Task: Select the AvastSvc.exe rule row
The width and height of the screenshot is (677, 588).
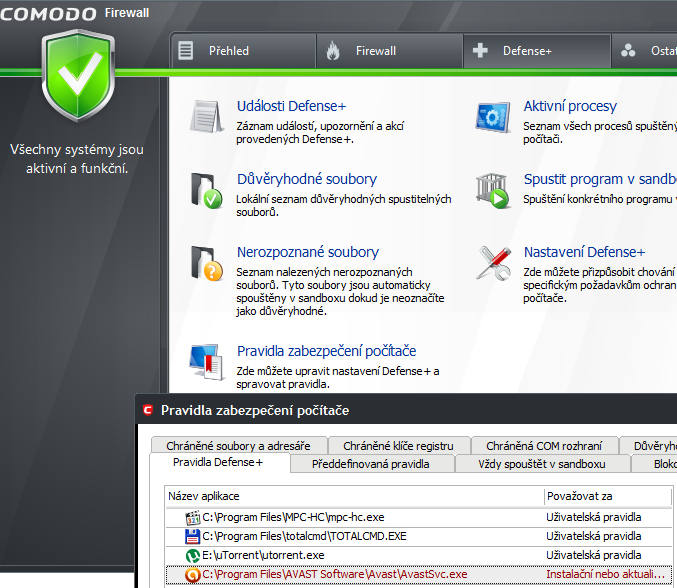Action: [419, 574]
